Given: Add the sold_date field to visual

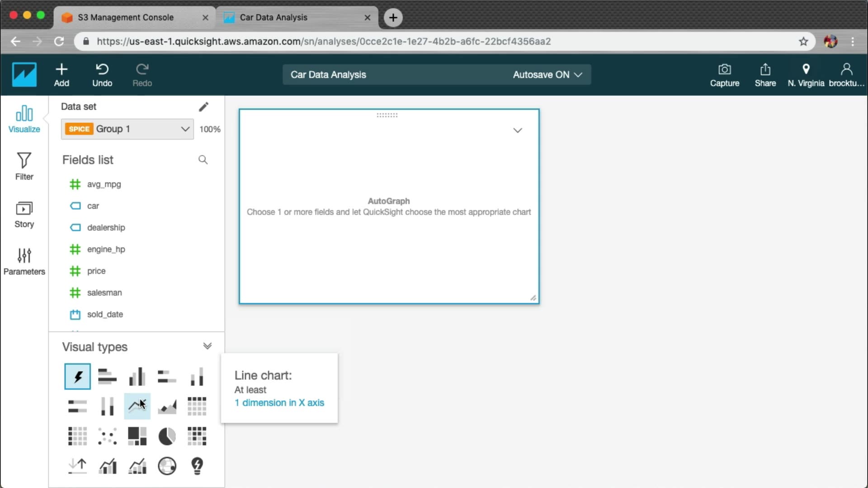Looking at the screenshot, I should pos(105,314).
